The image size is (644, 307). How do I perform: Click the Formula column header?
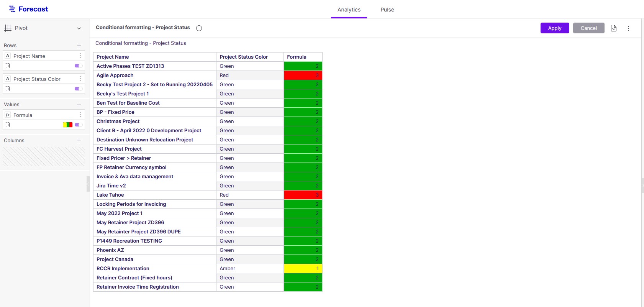click(303, 57)
